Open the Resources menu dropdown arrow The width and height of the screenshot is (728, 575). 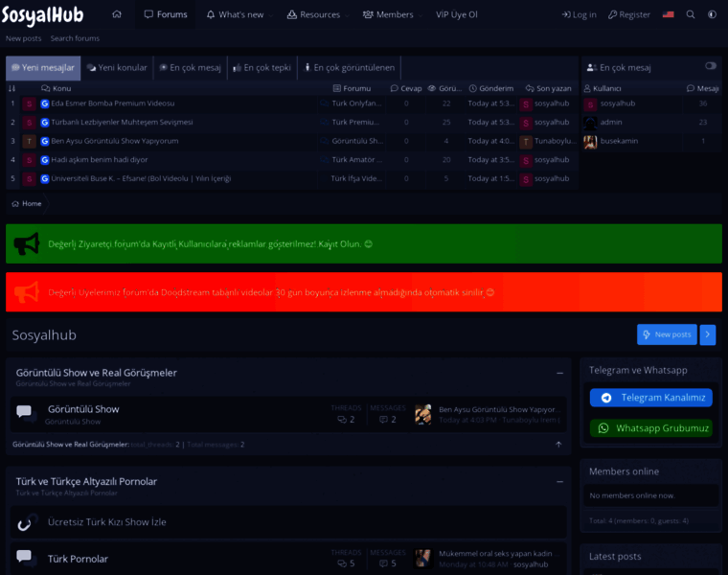click(348, 15)
